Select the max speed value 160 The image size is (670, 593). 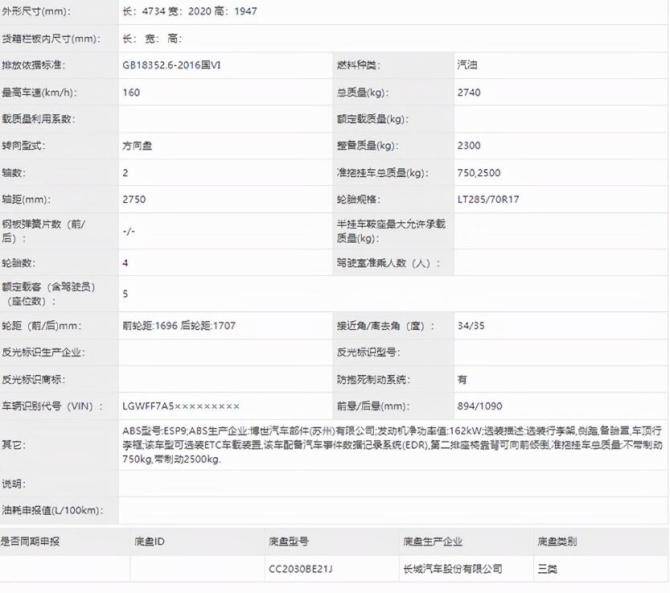click(x=131, y=92)
